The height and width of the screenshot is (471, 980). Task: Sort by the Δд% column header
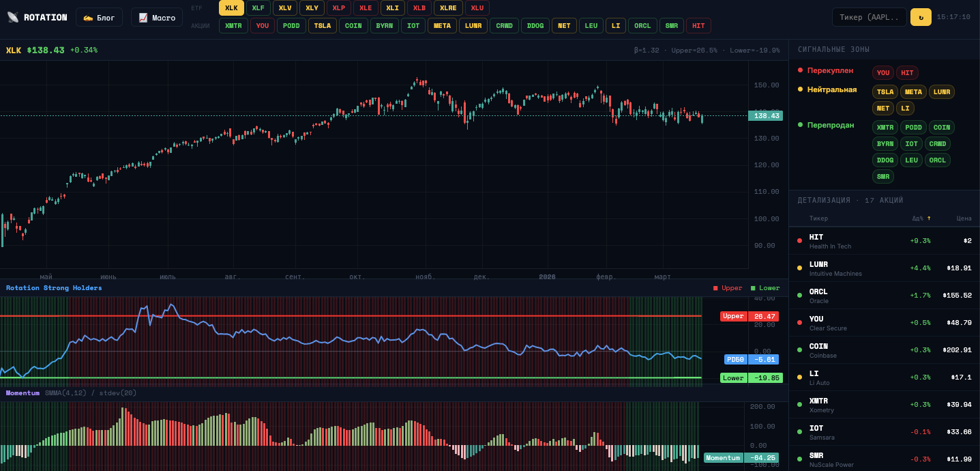click(921, 218)
